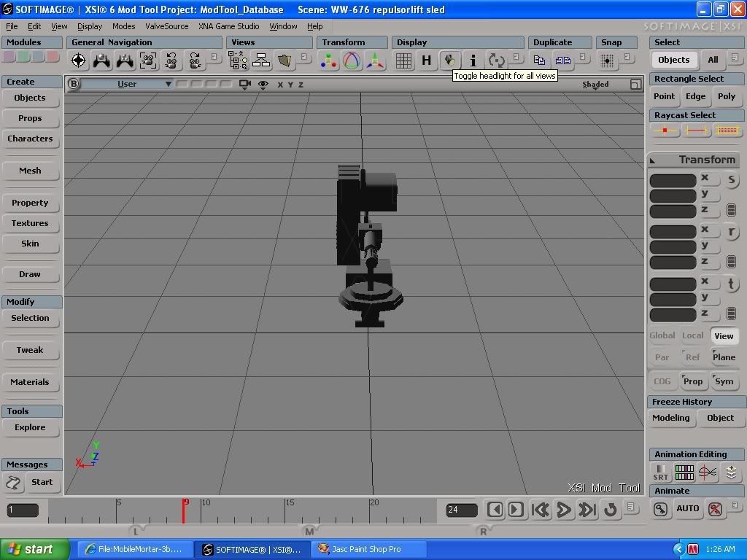Screen dimensions: 747x560
Task: Open the script editor icon beside Start
Action: click(13, 483)
